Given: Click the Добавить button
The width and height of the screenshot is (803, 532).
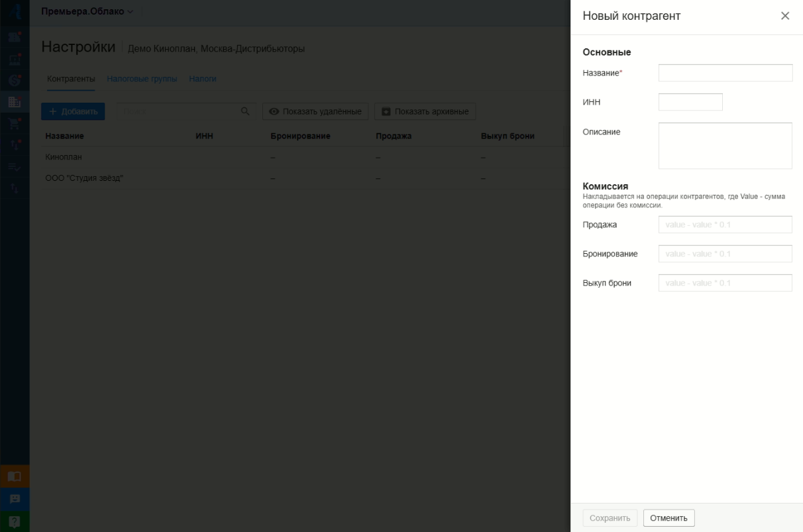Looking at the screenshot, I should [x=73, y=111].
